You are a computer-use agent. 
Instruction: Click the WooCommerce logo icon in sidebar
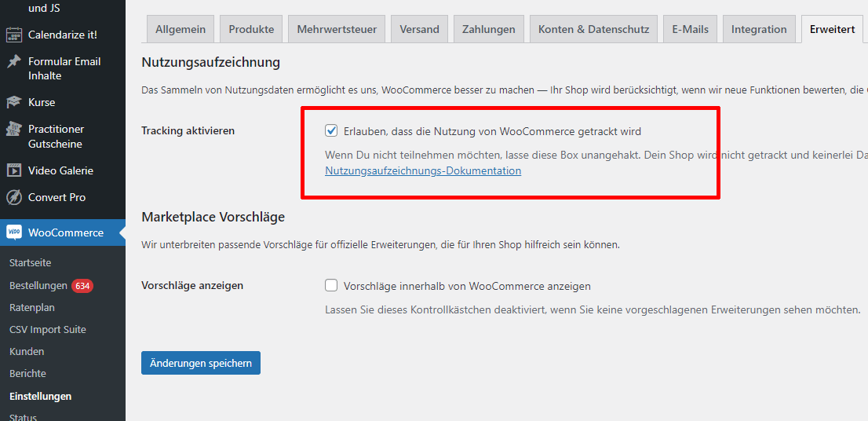point(14,232)
